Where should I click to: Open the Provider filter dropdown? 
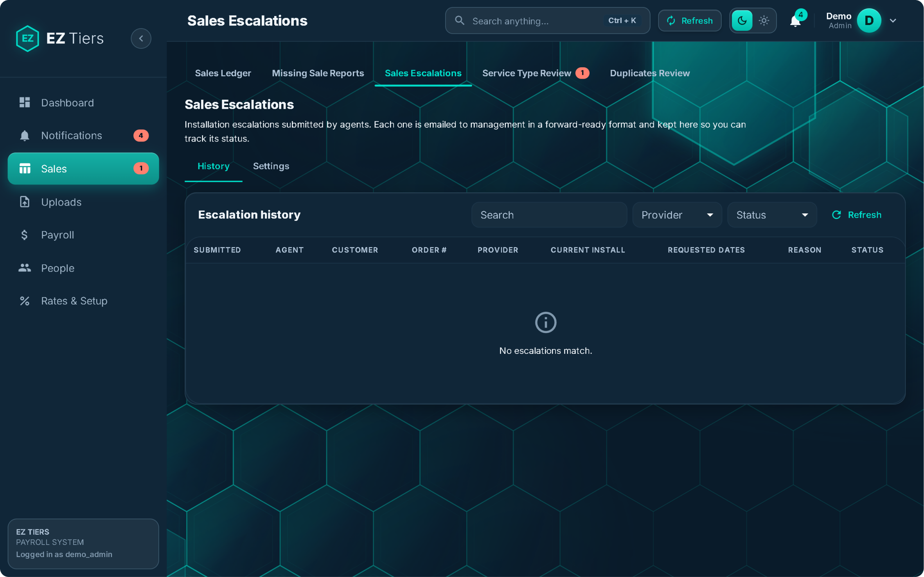click(677, 215)
